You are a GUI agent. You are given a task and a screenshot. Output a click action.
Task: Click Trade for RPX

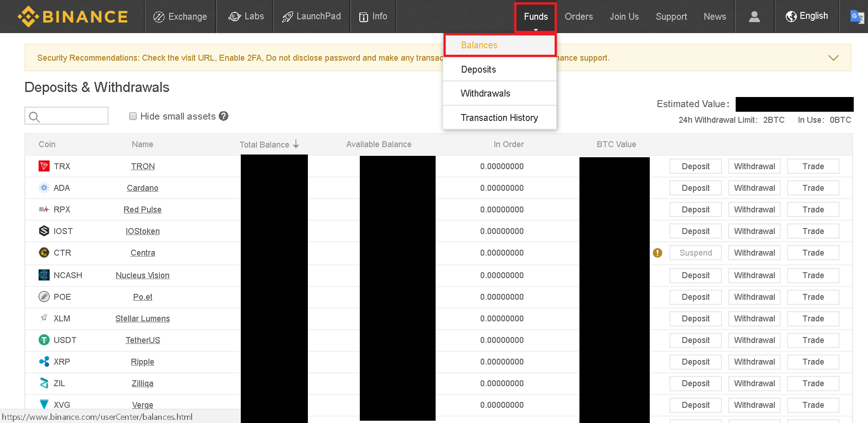point(813,210)
